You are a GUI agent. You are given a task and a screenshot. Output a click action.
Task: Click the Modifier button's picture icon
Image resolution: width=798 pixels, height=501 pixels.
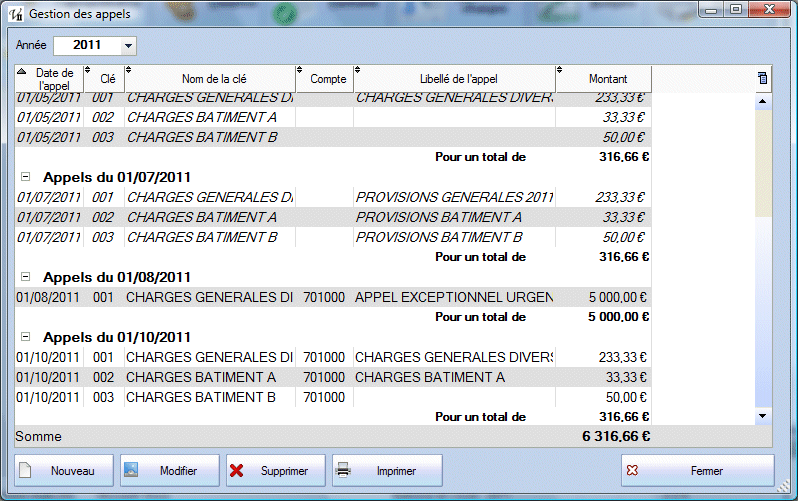point(131,470)
